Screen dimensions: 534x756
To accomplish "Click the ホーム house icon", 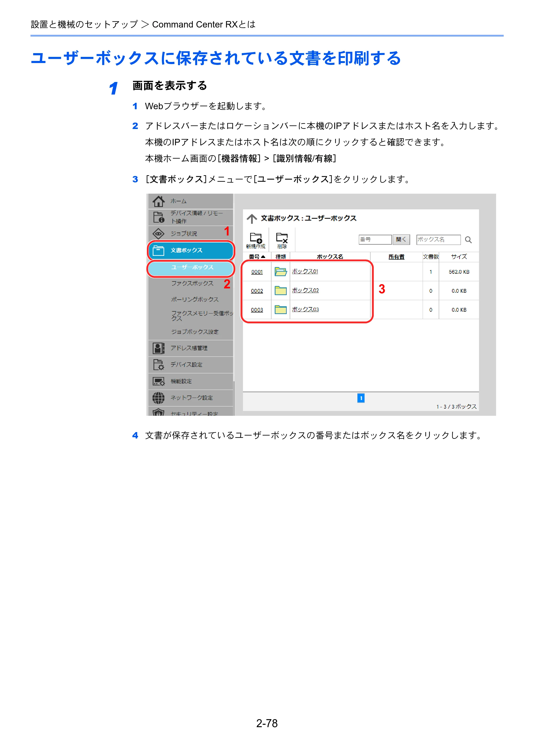I will [158, 201].
